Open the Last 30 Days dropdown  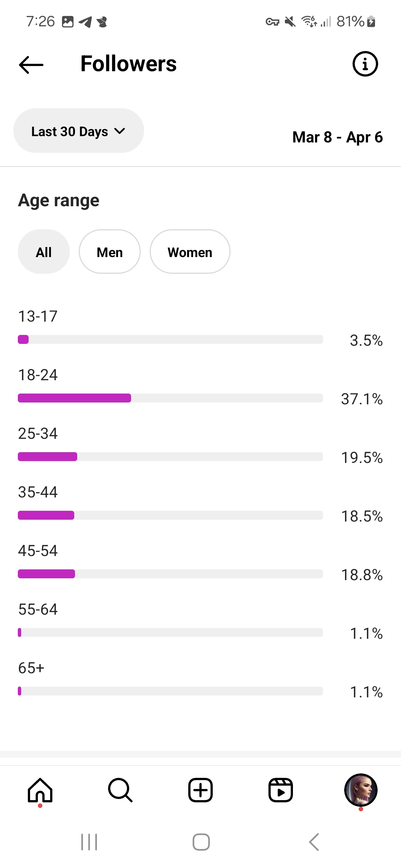tap(78, 131)
